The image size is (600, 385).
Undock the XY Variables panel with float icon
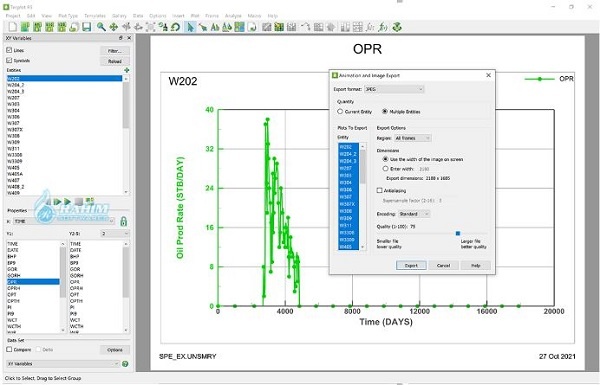(x=121, y=38)
